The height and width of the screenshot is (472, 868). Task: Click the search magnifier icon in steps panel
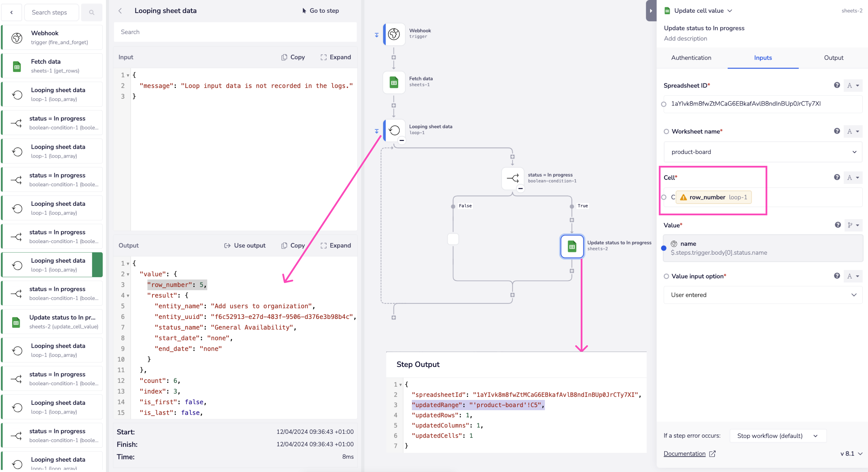[x=91, y=12]
